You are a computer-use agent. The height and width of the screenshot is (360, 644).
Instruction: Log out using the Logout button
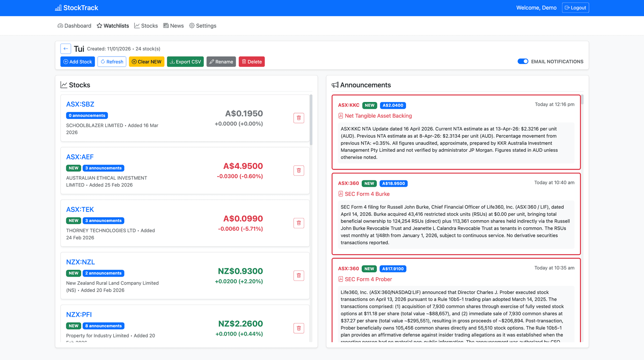(575, 8)
